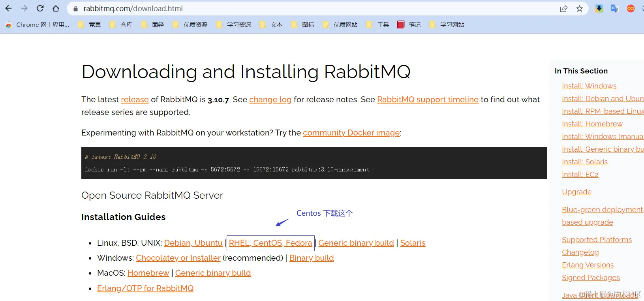This screenshot has width=644, height=301.
Task: Open the Erlang Versions sidebar link
Action: coord(588,265)
